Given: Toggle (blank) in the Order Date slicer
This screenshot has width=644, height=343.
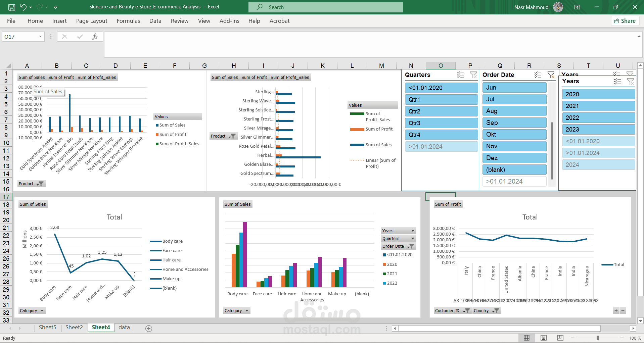Looking at the screenshot, I should tap(514, 170).
